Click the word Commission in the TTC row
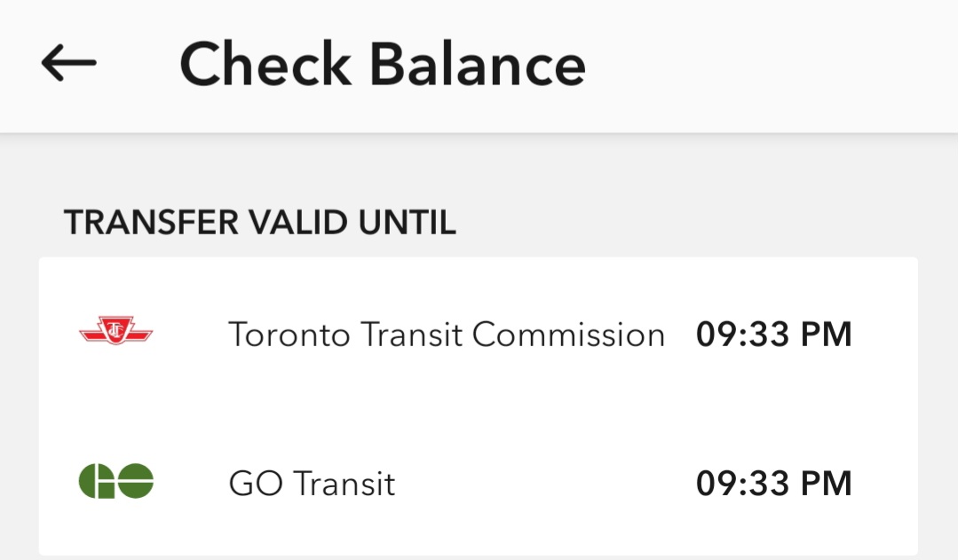Screen dimensions: 958x560 (568, 335)
